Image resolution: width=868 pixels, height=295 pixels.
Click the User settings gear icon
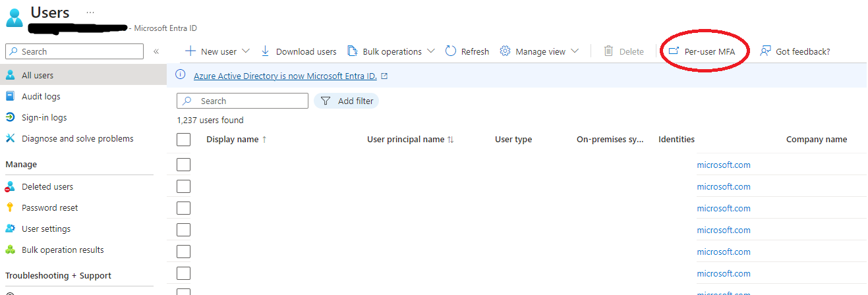(10, 228)
